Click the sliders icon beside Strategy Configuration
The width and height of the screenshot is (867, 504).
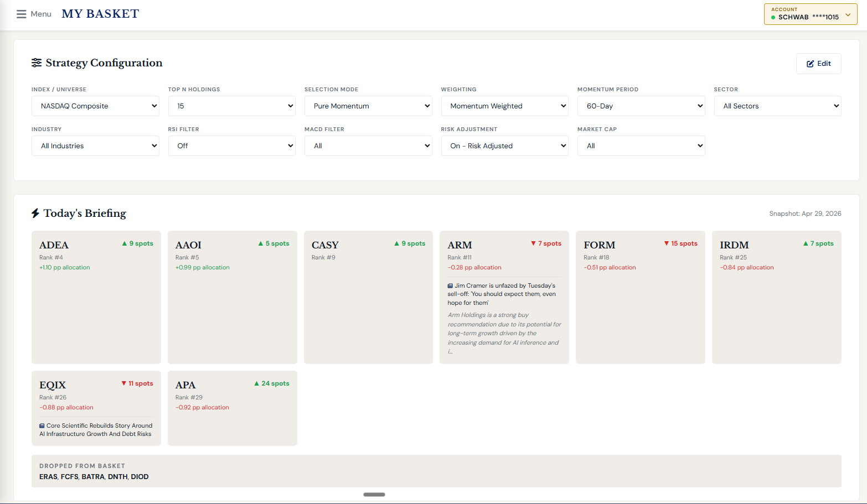tap(37, 63)
